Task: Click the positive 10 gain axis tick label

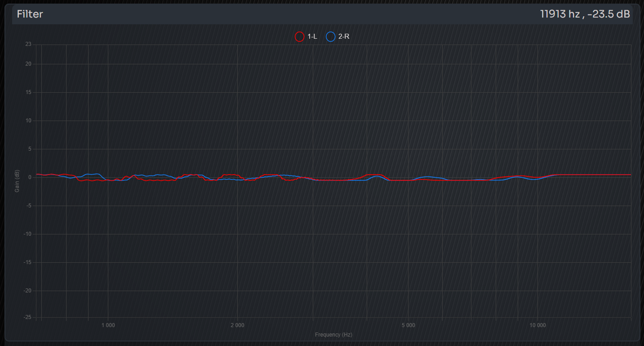Action: pos(29,121)
